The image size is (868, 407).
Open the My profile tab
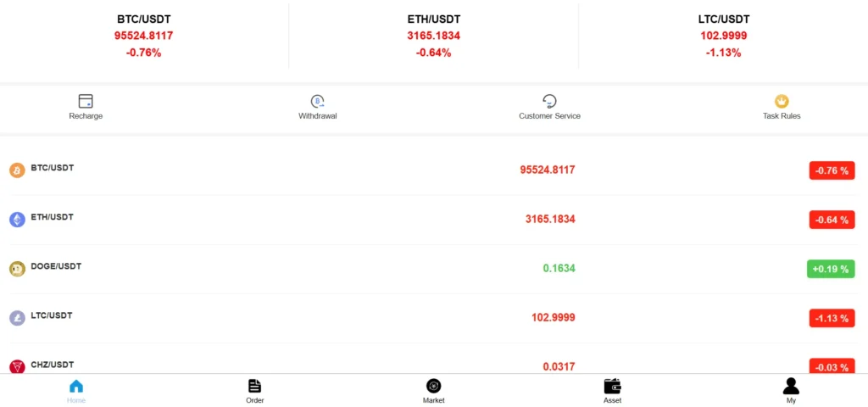(791, 390)
